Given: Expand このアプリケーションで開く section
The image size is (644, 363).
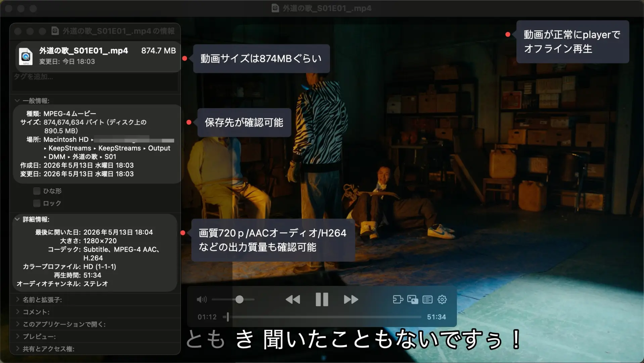Looking at the screenshot, I should [x=17, y=324].
